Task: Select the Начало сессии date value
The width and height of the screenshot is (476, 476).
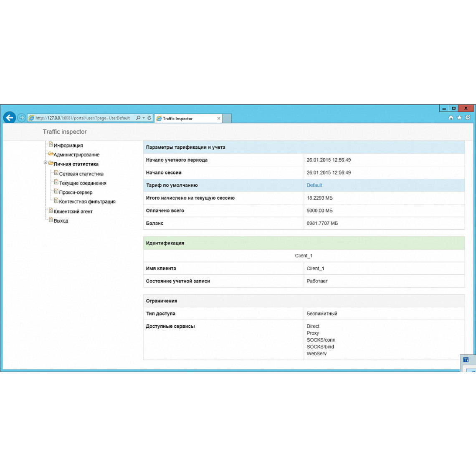Action: [329, 173]
